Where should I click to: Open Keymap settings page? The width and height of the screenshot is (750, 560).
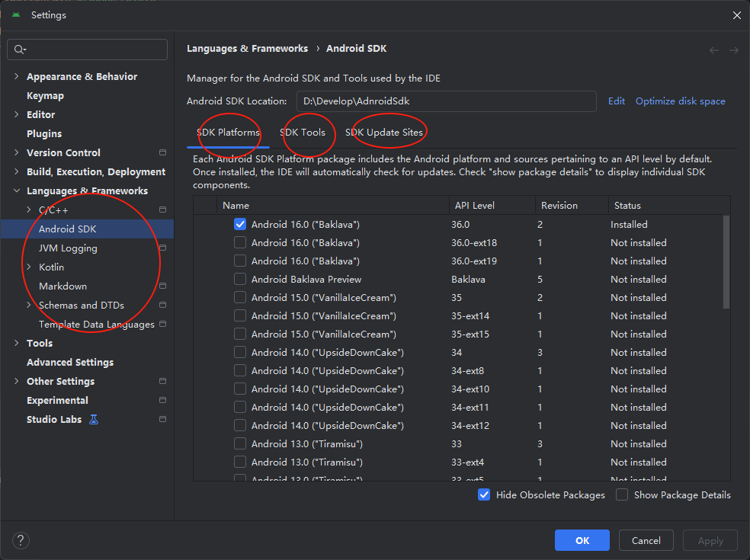(x=45, y=96)
